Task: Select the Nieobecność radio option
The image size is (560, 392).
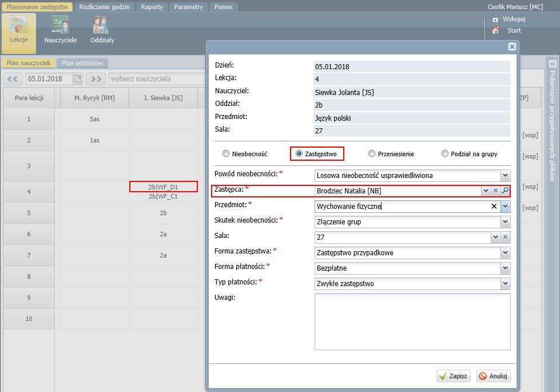Action: click(226, 154)
